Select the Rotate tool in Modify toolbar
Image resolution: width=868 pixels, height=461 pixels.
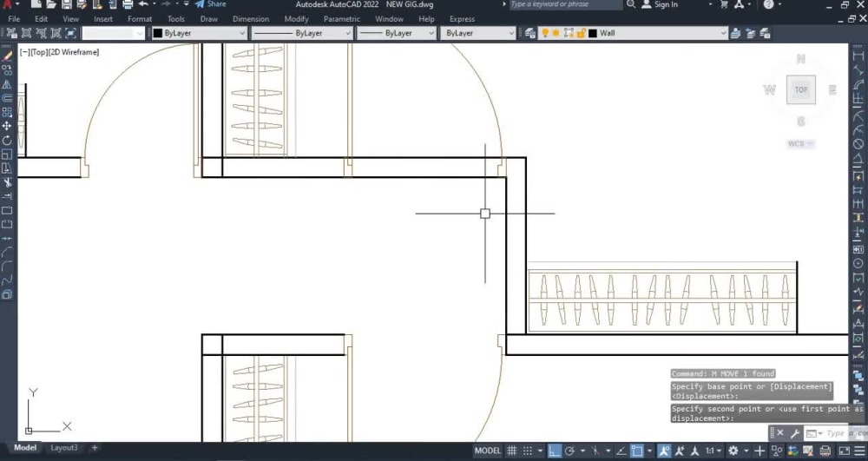click(x=7, y=140)
